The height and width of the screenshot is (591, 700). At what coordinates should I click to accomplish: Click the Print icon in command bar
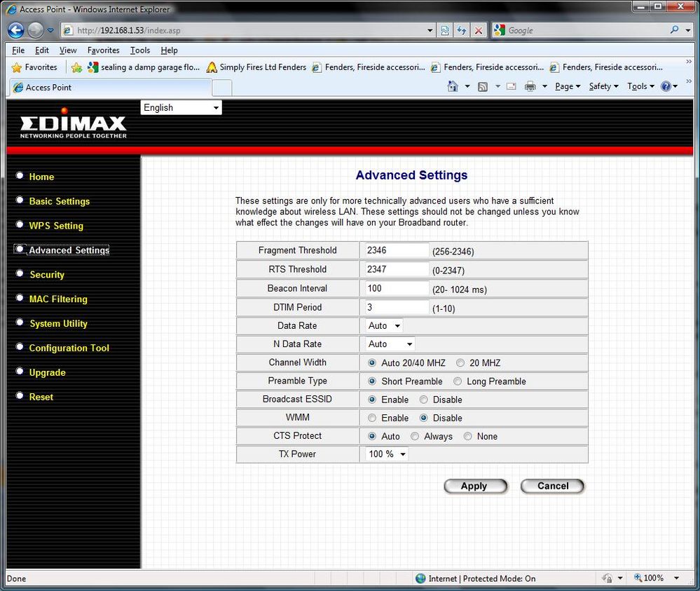pyautogui.click(x=530, y=86)
